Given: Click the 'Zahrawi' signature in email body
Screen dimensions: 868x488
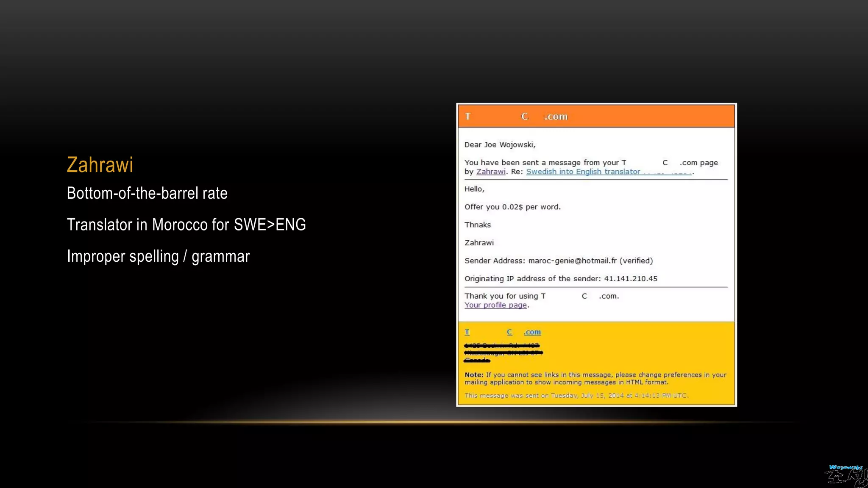Looking at the screenshot, I should [x=479, y=243].
